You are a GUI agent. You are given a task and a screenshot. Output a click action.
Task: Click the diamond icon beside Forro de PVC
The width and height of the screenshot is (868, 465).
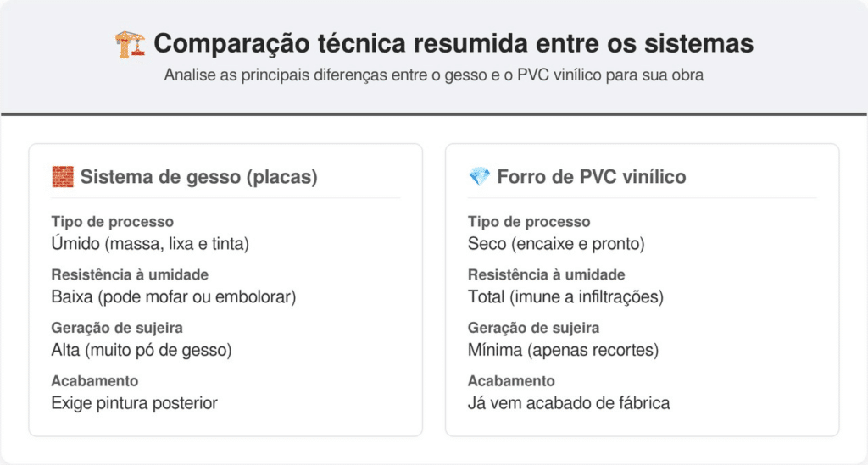coord(479,178)
